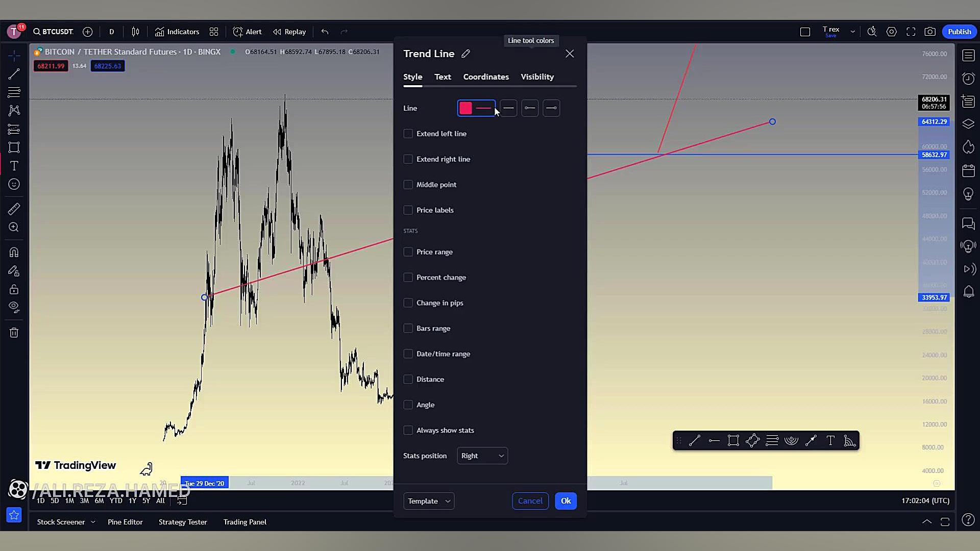This screenshot has height=551, width=980.
Task: Select the ruler measure tool
Action: [14, 209]
